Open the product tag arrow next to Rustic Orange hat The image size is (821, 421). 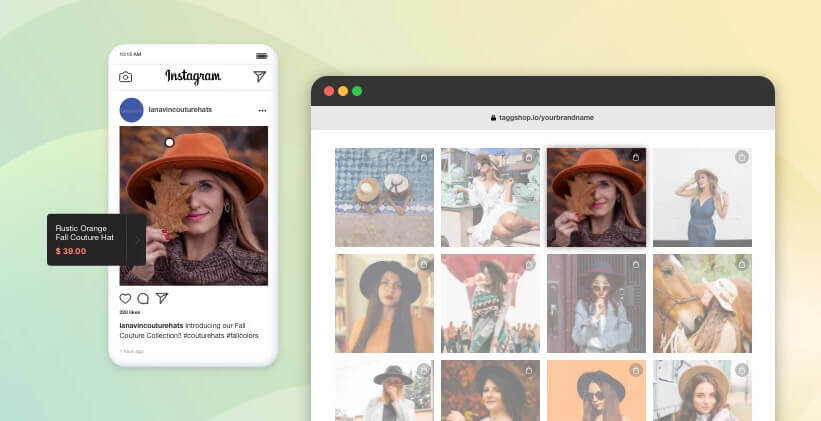pyautogui.click(x=138, y=240)
